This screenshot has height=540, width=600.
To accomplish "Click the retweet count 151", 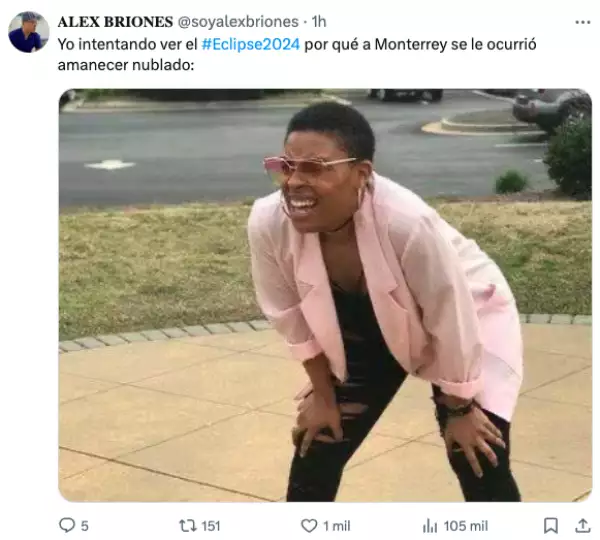I will (211, 526).
